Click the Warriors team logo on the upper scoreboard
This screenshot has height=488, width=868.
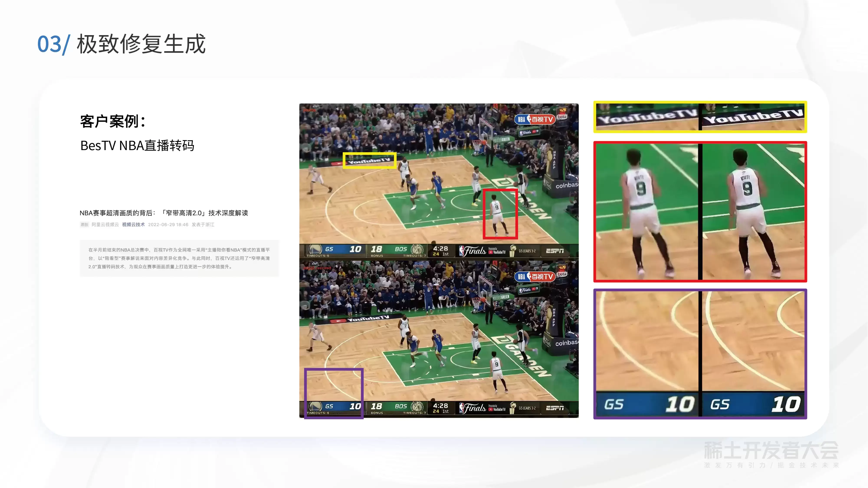tap(315, 250)
